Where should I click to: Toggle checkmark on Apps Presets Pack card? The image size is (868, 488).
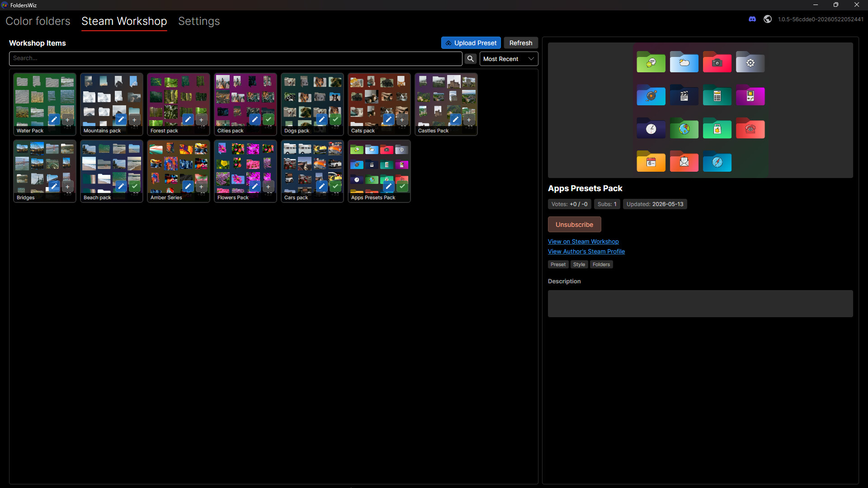(x=402, y=187)
